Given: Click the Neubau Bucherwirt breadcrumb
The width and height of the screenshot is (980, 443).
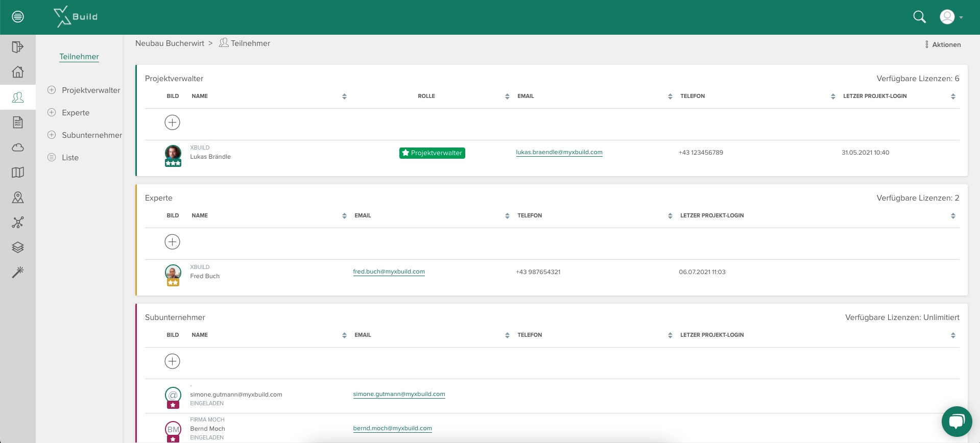Looking at the screenshot, I should [170, 43].
